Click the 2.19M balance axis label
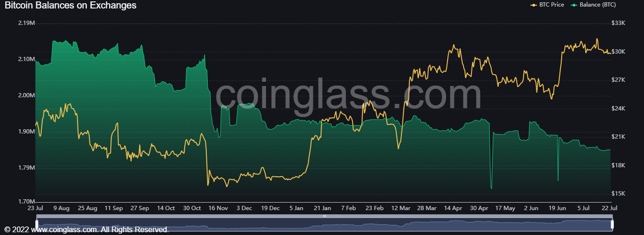Viewport: 644px width, 235px height. tap(26, 23)
